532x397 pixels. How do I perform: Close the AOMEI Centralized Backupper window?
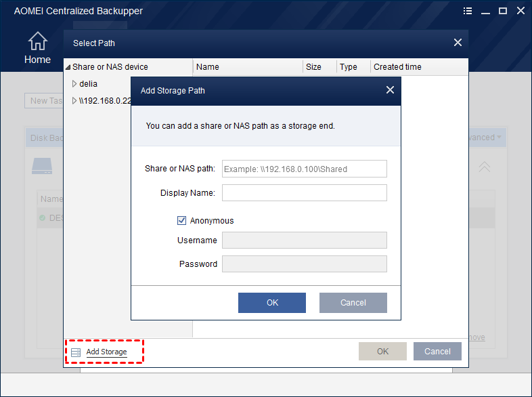coord(520,11)
